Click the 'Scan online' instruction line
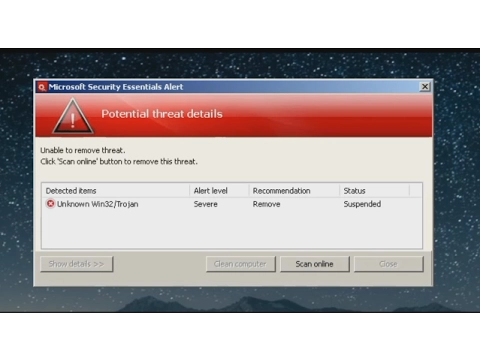 pyautogui.click(x=119, y=162)
